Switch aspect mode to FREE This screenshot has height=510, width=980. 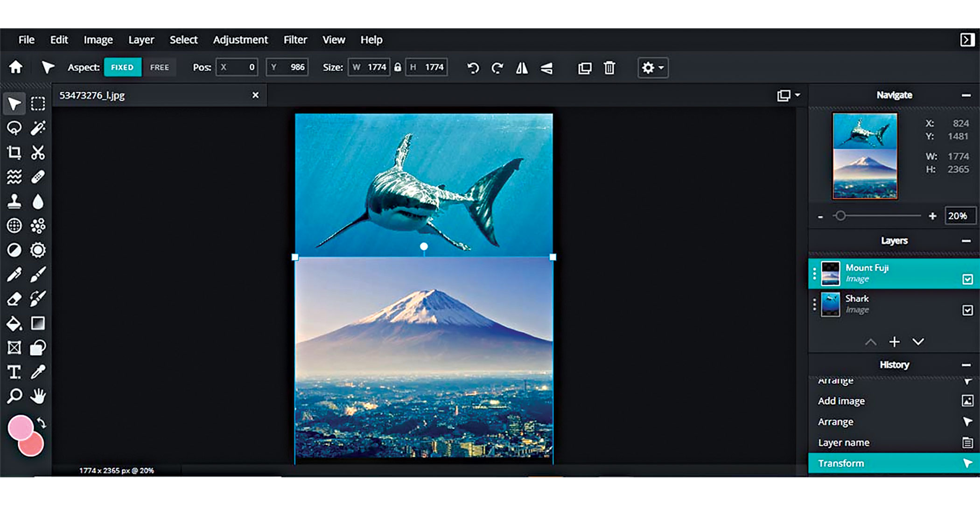click(x=159, y=67)
